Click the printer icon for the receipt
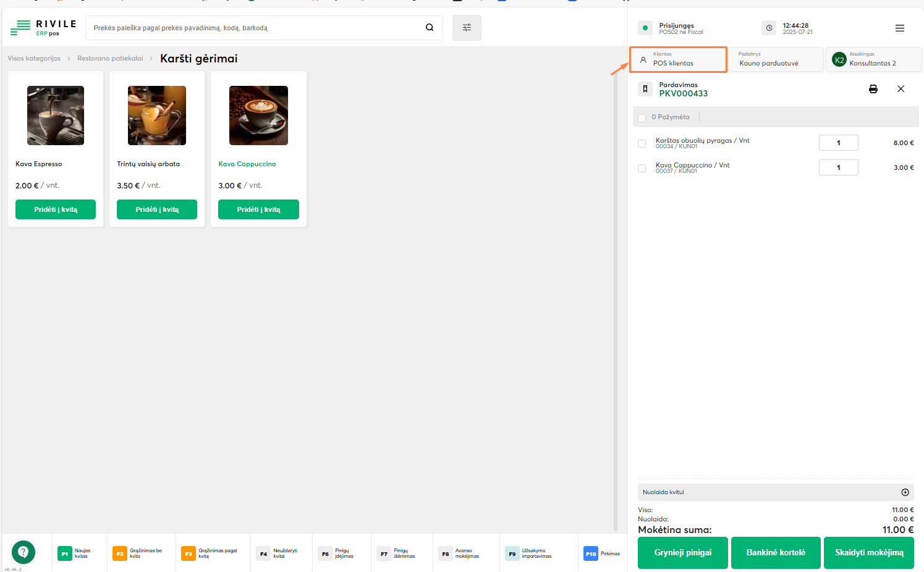This screenshot has width=924, height=572. 873,89
